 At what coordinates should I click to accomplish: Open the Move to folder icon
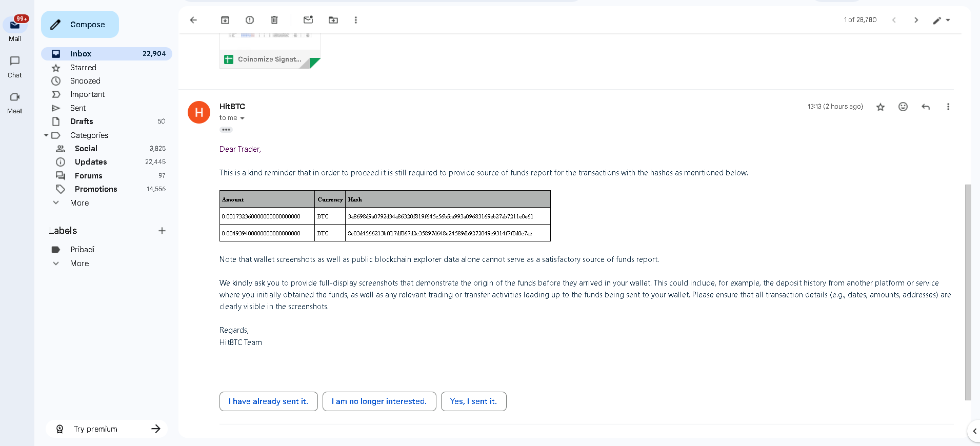tap(333, 20)
